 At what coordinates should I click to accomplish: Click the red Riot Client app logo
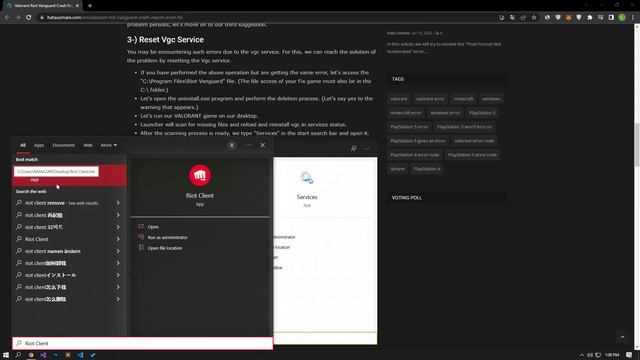(200, 176)
